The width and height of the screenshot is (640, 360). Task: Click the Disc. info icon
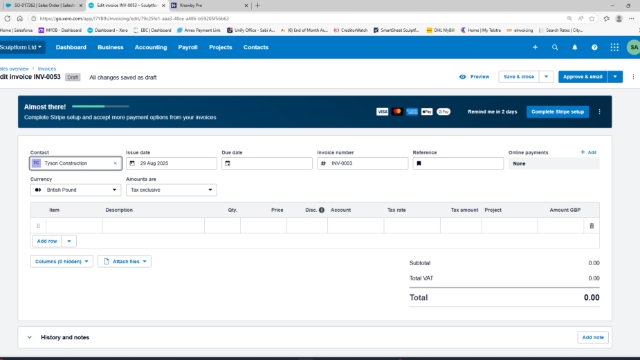click(322, 210)
